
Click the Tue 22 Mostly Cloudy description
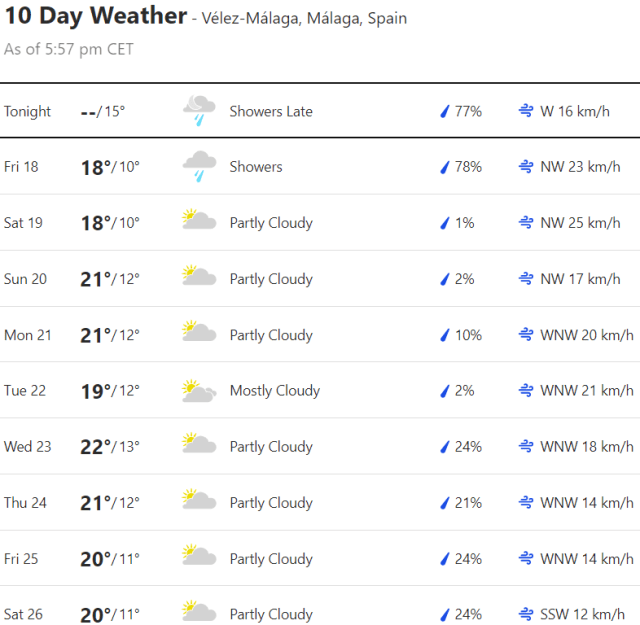274,391
